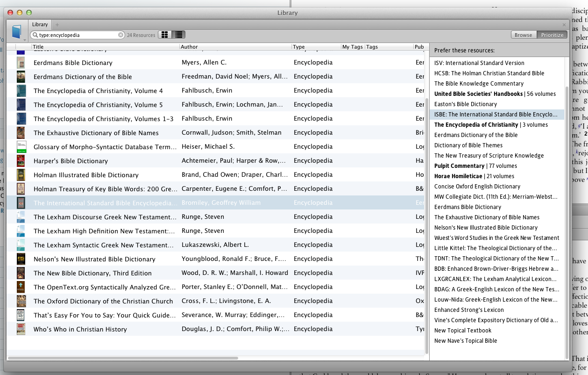The height and width of the screenshot is (375, 588).
Task: Click Eerdmans Bible Dictionary cover thumbnail
Action: 21,63
